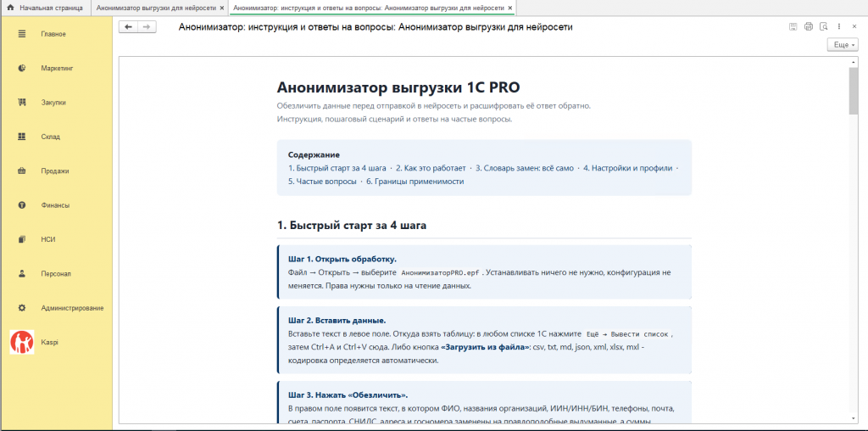The height and width of the screenshot is (431, 868).
Task: Go back with the left arrow button
Action: coord(129,27)
